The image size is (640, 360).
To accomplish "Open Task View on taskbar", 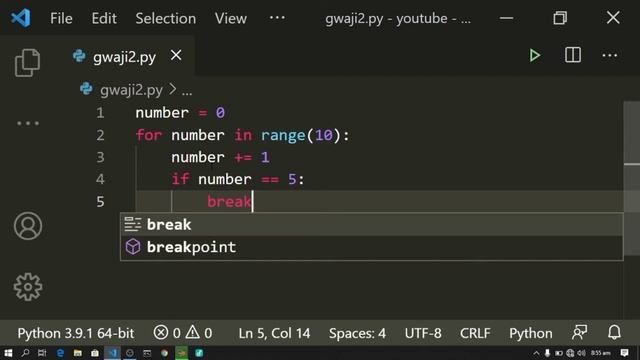I will click(42, 353).
